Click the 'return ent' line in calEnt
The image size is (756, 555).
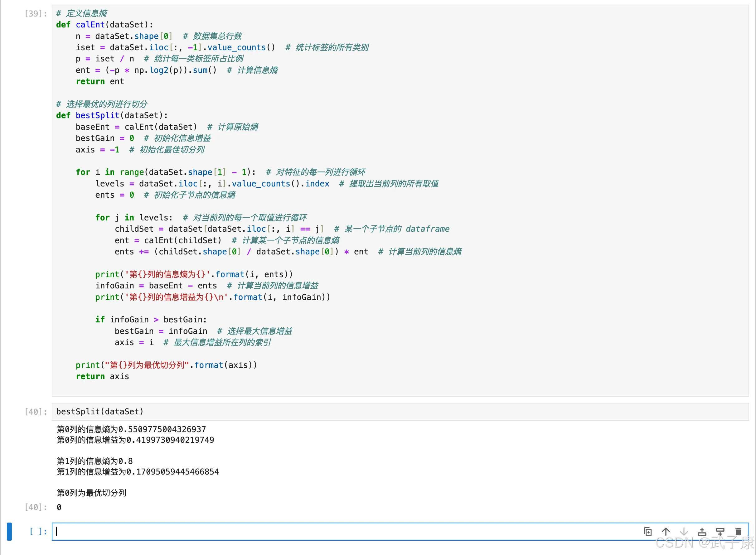point(100,81)
